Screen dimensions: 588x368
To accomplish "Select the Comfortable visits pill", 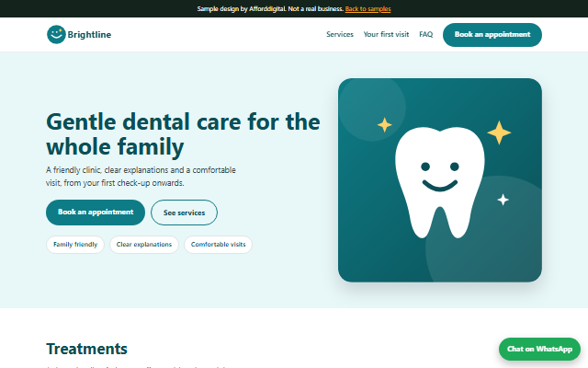I will pos(219,245).
